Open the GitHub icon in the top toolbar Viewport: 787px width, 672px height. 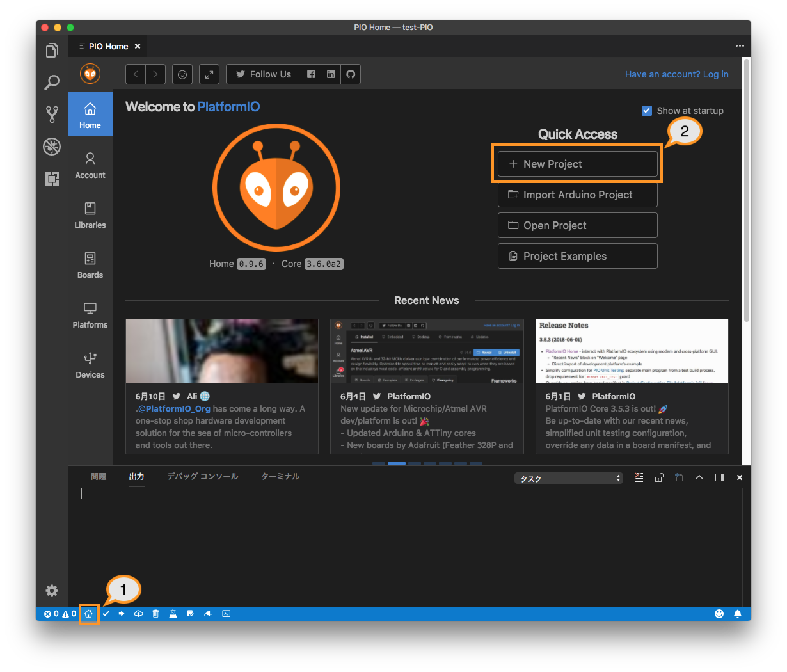[351, 74]
